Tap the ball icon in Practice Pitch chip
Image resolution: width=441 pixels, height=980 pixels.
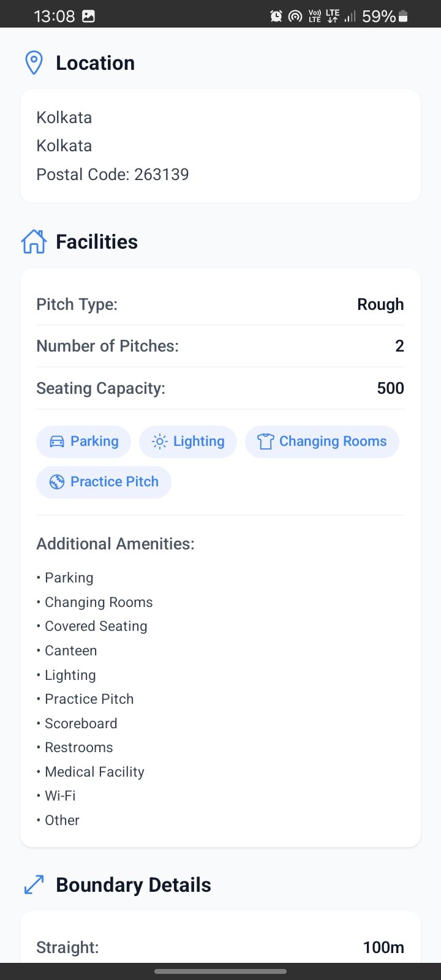coord(57,482)
